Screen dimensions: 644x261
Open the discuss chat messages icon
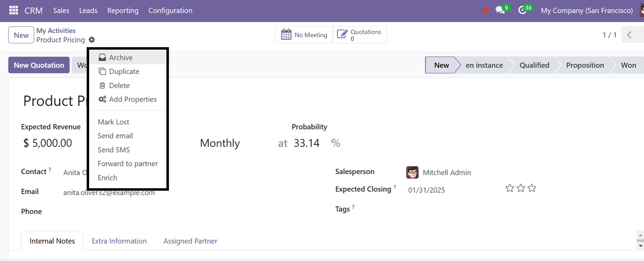(x=501, y=10)
